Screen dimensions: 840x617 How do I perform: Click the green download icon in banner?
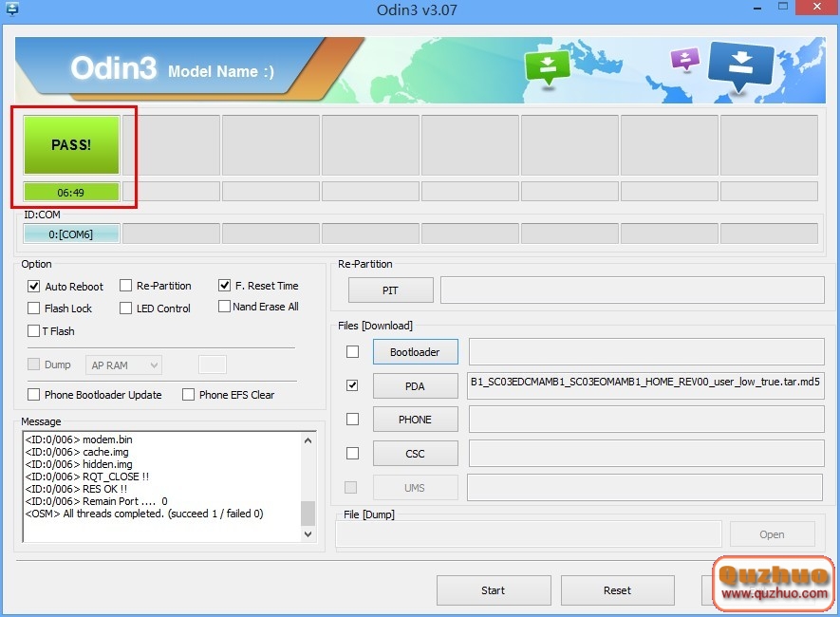[547, 67]
